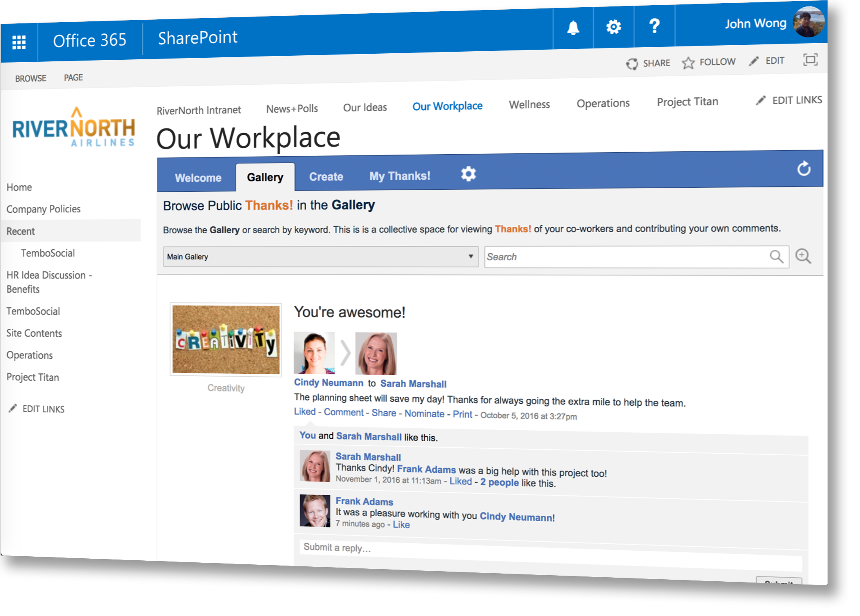
Task: Click the RiverNorth Airlines logo
Action: pyautogui.click(x=74, y=127)
